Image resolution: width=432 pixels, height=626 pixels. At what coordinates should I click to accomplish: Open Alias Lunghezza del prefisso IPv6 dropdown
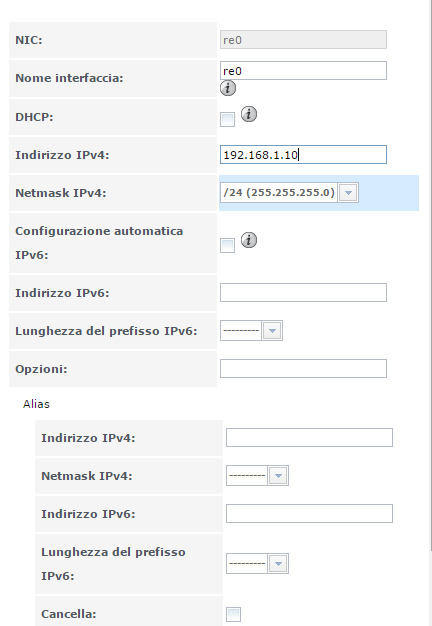pyautogui.click(x=257, y=563)
